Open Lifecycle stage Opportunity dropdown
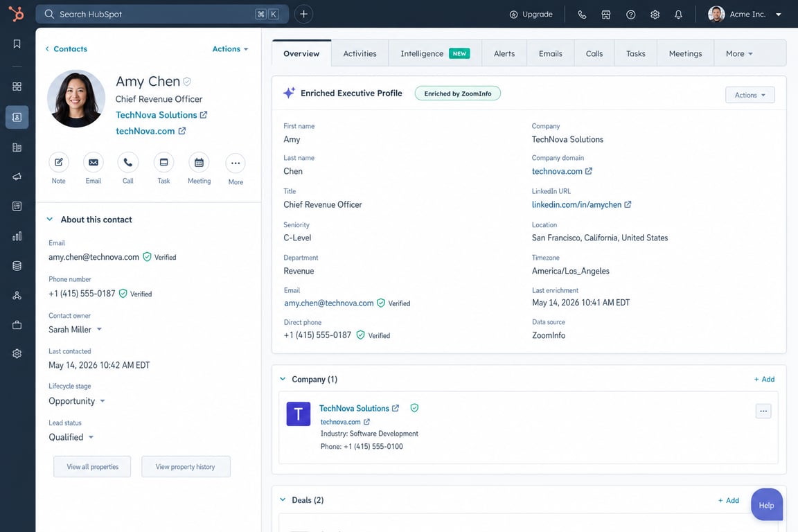798x532 pixels. click(x=76, y=401)
